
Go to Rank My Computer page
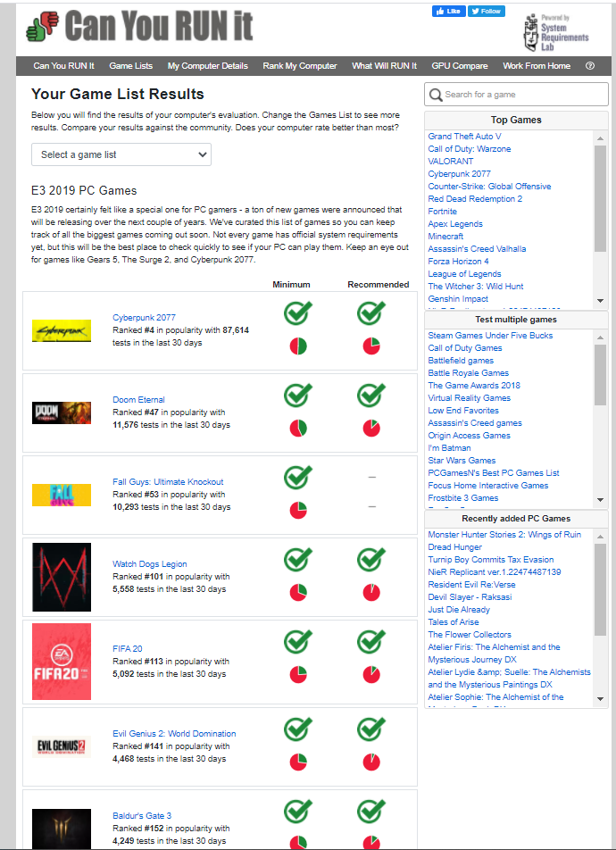300,66
